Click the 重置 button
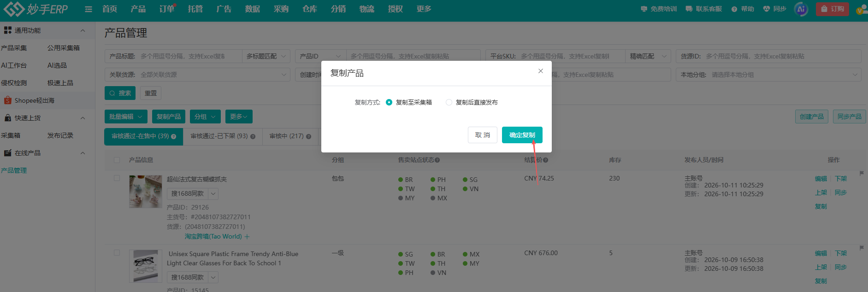This screenshot has height=292, width=868. [151, 93]
